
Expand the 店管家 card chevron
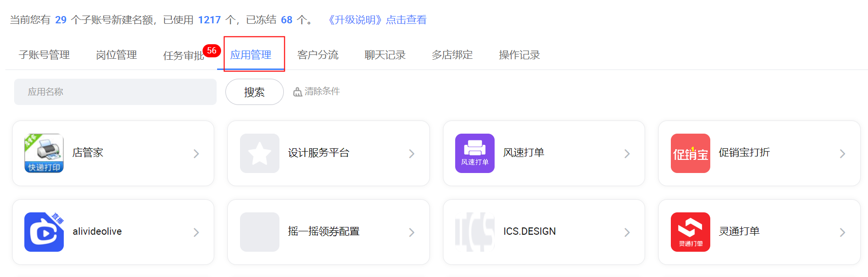pos(196,154)
